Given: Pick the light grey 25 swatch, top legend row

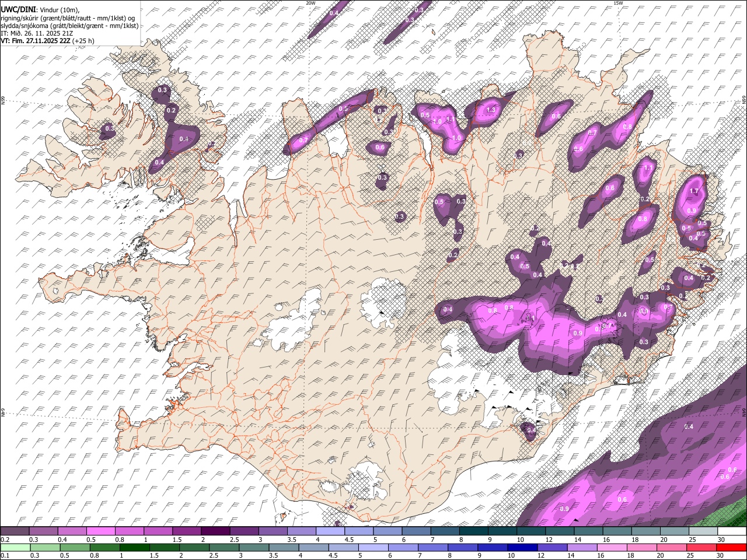Looking at the screenshot, I should coord(702,531).
